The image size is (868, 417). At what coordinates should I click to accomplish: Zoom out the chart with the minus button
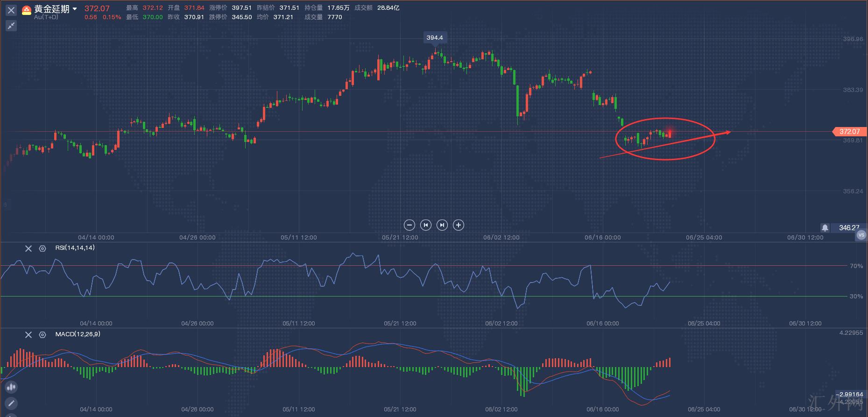[409, 225]
